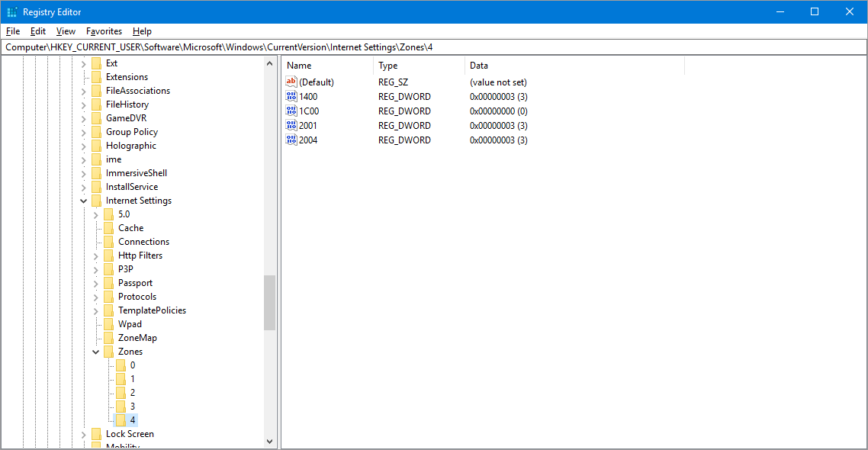Click the Cache folder icon
The width and height of the screenshot is (868, 450).
coord(108,228)
